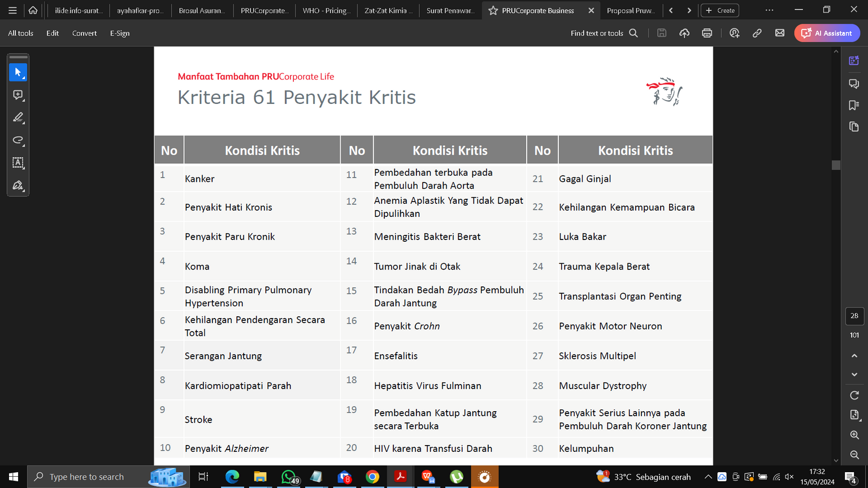Click the current page number 28 box

point(854,316)
